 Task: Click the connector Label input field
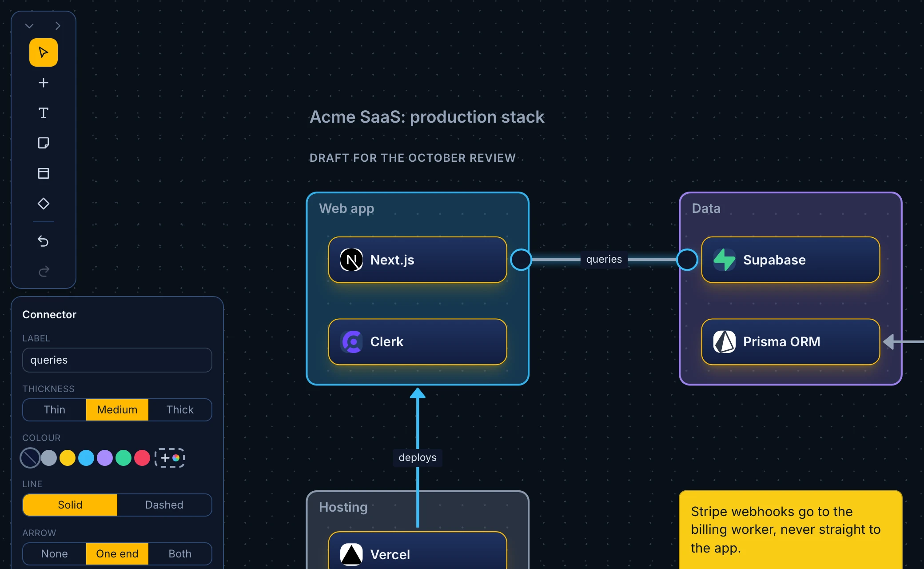coord(117,360)
